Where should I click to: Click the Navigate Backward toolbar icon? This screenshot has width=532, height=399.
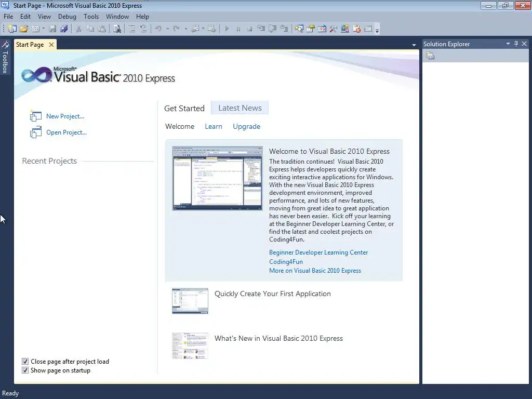195,29
